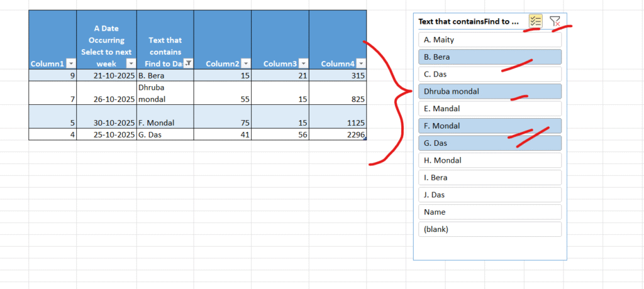
Task: Click the Clear Filter icon in slicer
Action: pyautogui.click(x=555, y=21)
